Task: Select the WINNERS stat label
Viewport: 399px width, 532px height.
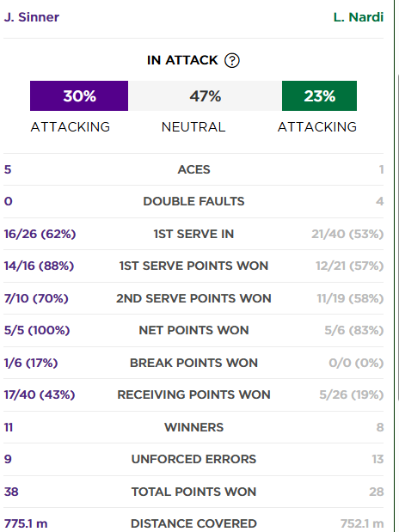Action: (x=193, y=427)
